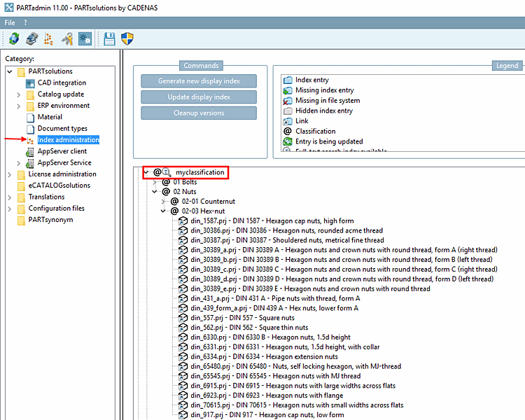Expand the 01 Bolts node
This screenshot has width=525, height=420.
point(155,182)
